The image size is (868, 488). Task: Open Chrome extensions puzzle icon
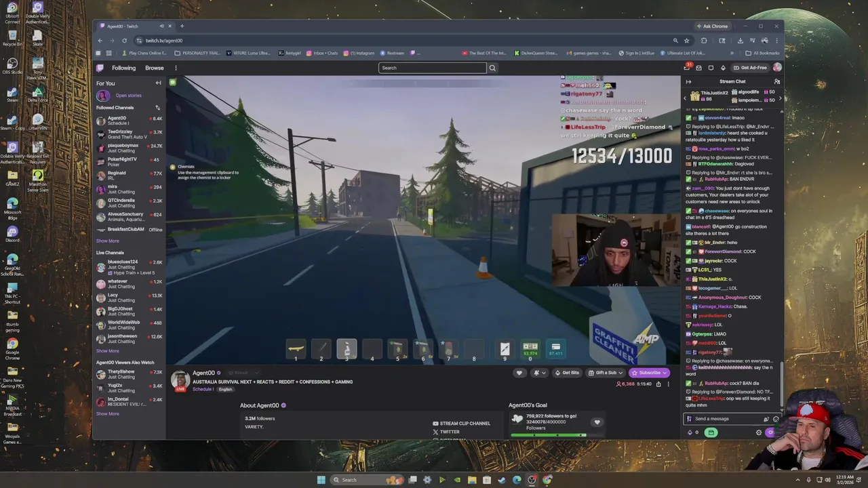(x=704, y=41)
